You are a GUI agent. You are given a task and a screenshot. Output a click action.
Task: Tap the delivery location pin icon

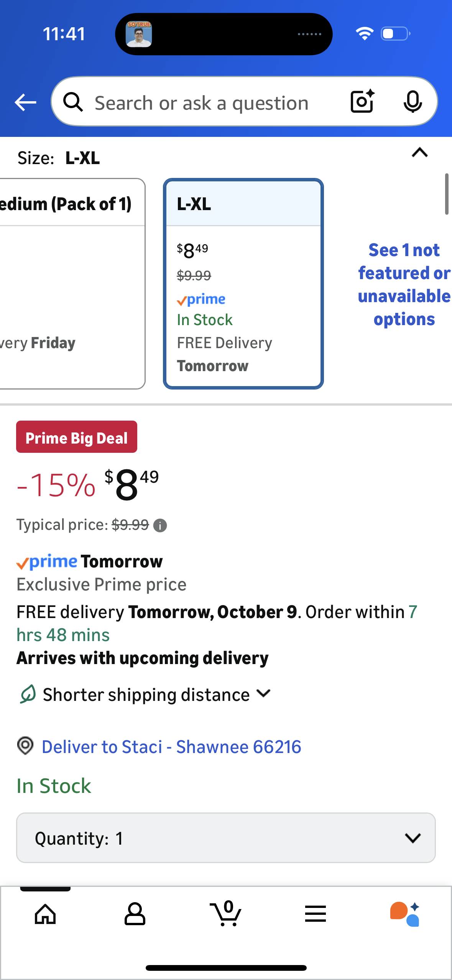tap(25, 746)
